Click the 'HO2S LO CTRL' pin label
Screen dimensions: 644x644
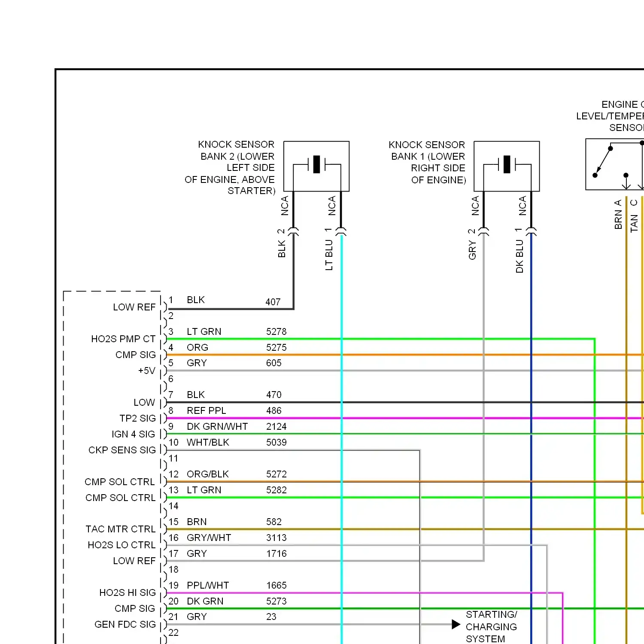(x=122, y=545)
